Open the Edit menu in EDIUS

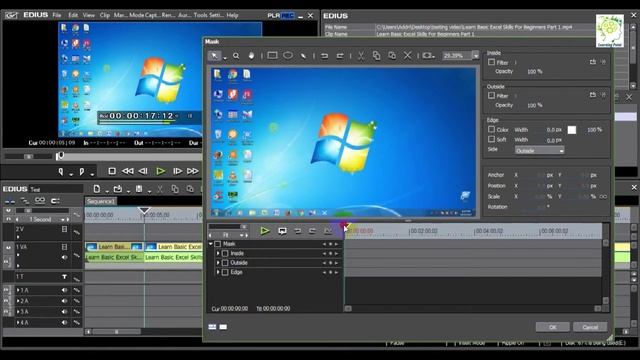[73, 15]
